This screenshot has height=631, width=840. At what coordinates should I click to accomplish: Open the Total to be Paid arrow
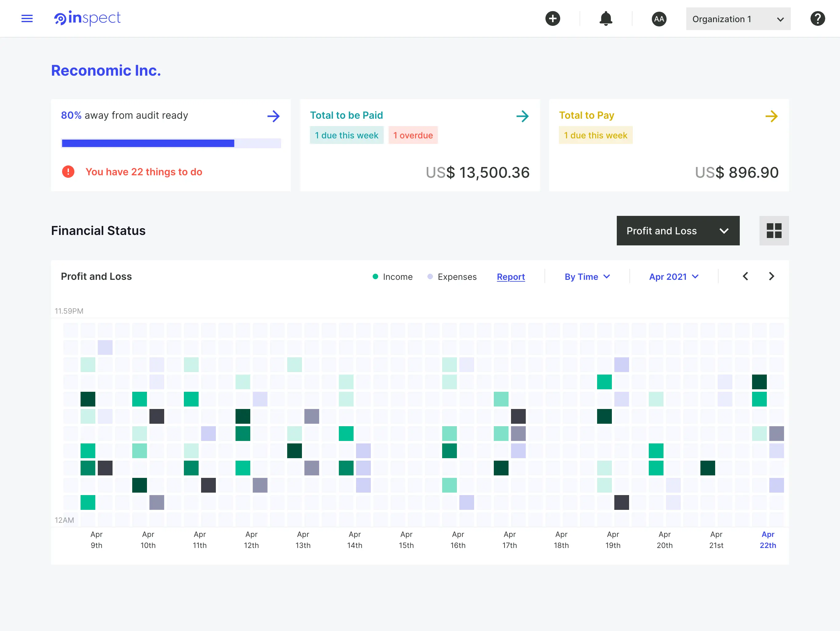coord(522,116)
